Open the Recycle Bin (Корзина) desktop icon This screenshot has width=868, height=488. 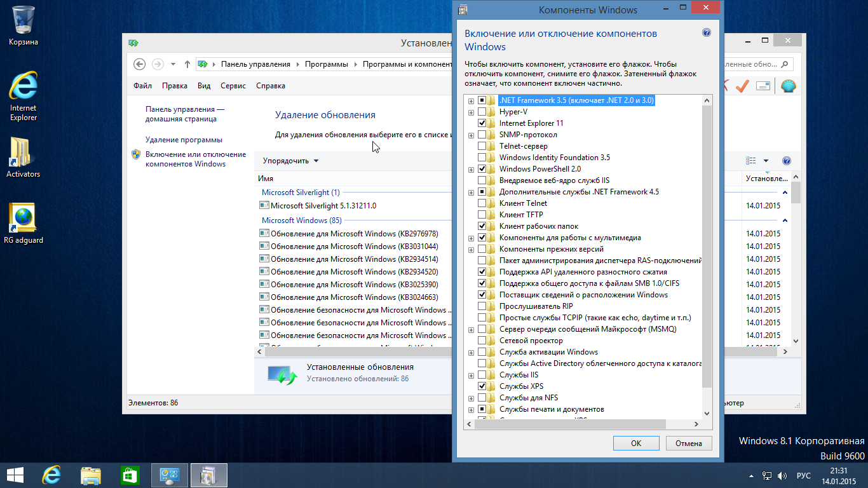click(24, 25)
